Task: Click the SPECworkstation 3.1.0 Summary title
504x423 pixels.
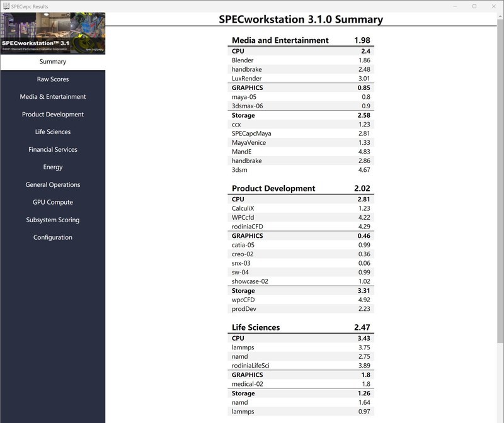Action: pos(301,20)
